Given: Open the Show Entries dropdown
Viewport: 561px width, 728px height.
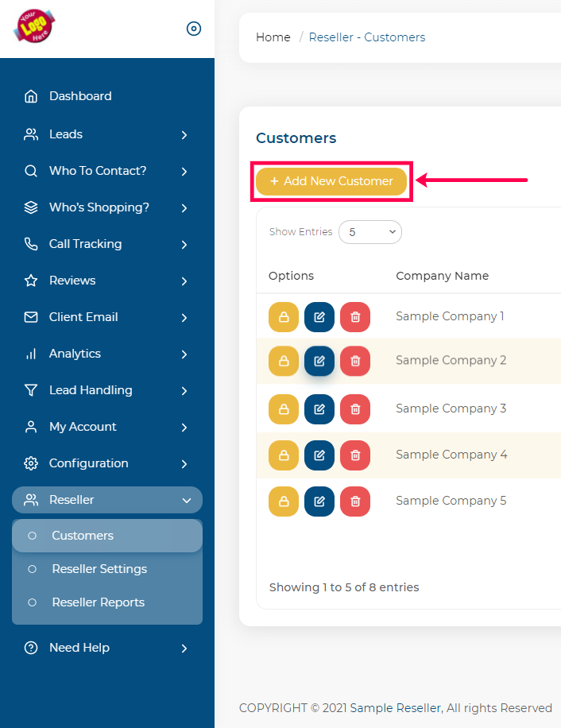Looking at the screenshot, I should click(370, 232).
